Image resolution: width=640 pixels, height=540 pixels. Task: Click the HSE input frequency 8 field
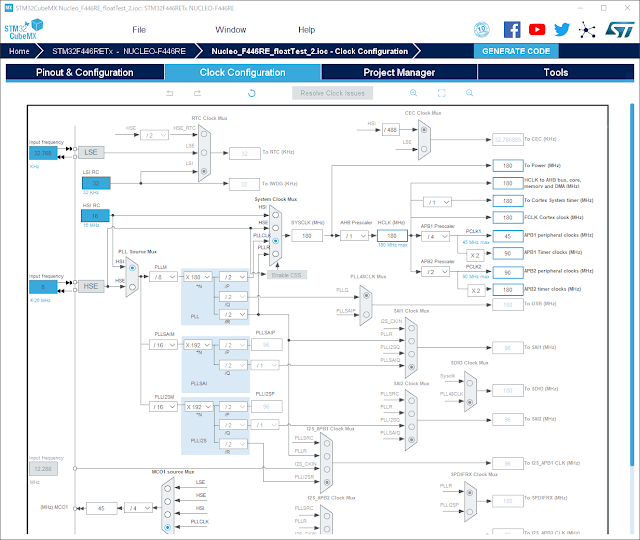(x=43, y=287)
